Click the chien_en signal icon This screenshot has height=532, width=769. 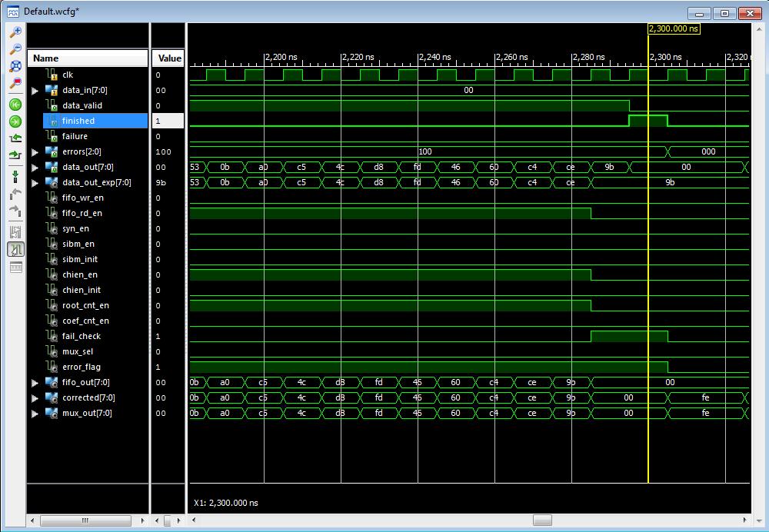(x=52, y=274)
